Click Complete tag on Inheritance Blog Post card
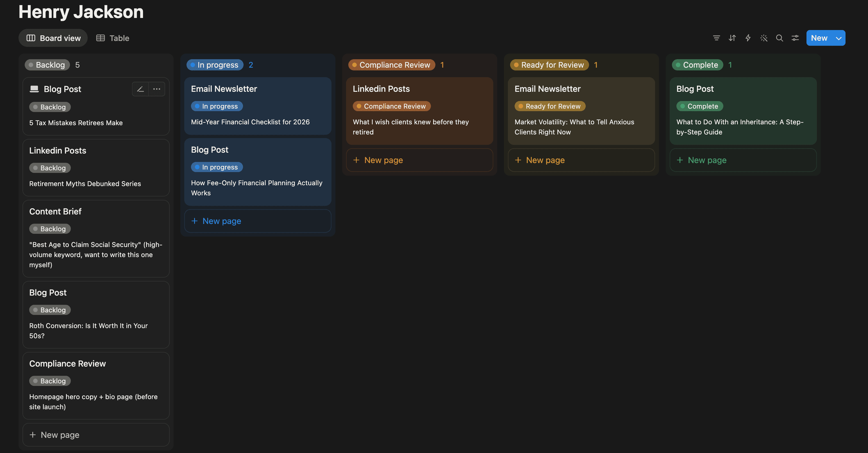 [699, 106]
